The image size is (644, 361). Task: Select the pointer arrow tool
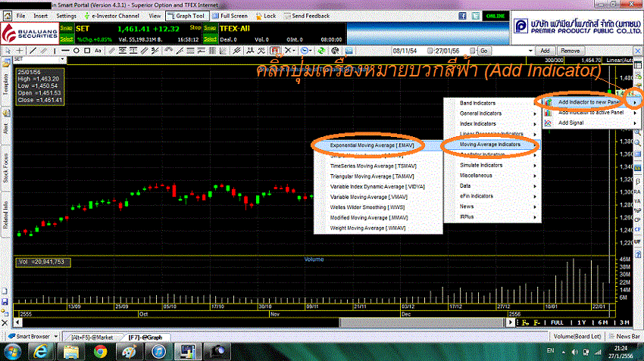click(8, 51)
